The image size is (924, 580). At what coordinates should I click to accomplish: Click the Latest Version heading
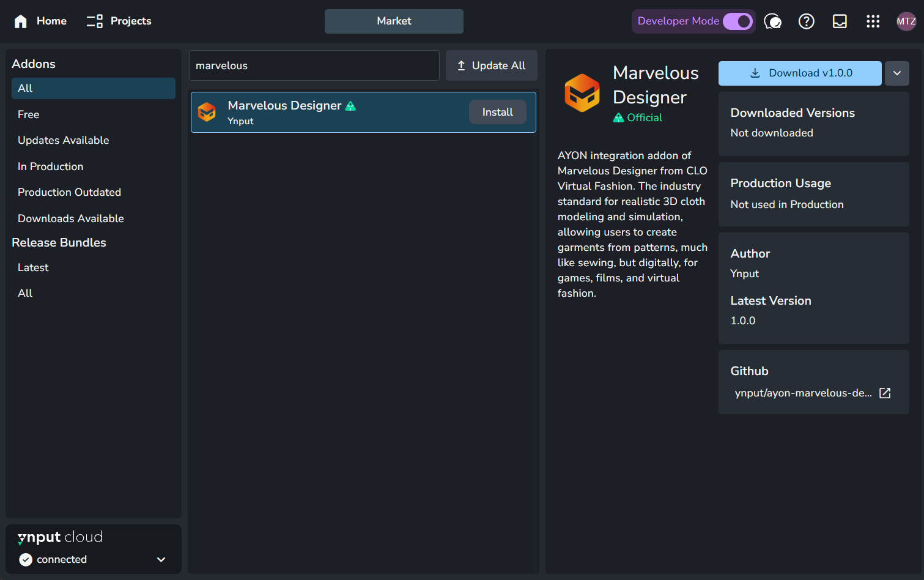[771, 301]
